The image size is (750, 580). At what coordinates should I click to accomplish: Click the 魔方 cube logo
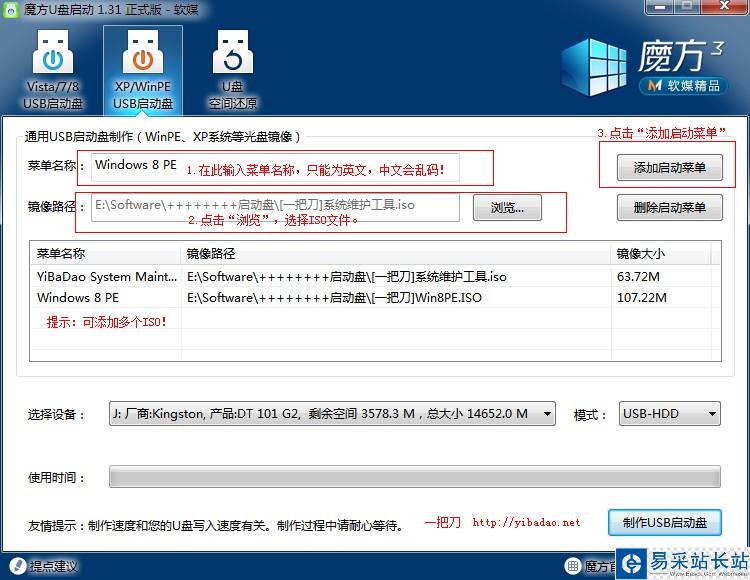coord(595,67)
